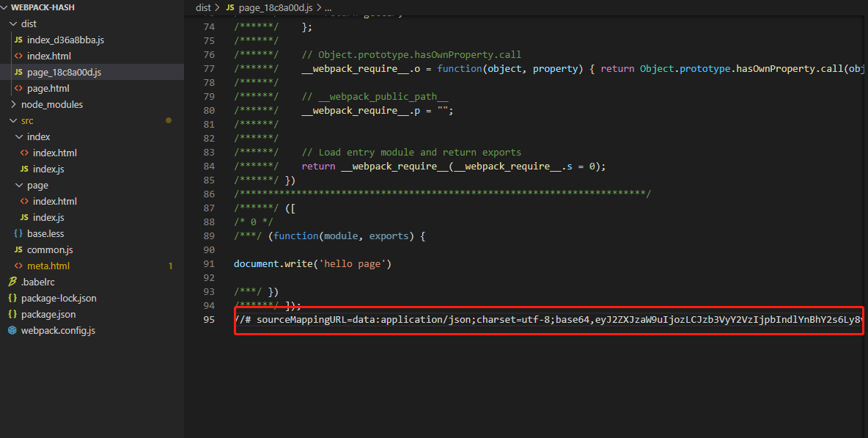Viewport: 868px width, 438px height.
Task: Open meta.html file
Action: coord(48,266)
